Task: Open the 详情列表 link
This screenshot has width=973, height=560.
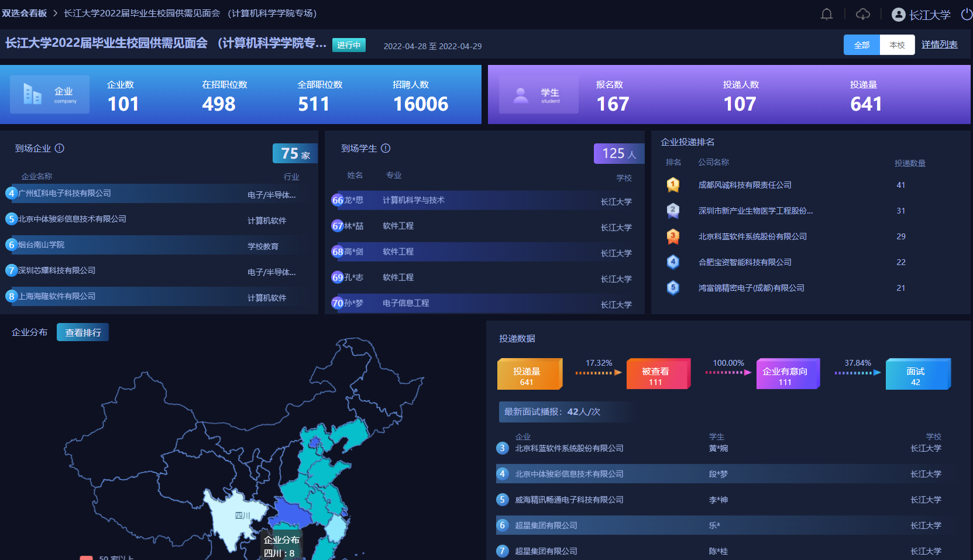Action: click(939, 45)
